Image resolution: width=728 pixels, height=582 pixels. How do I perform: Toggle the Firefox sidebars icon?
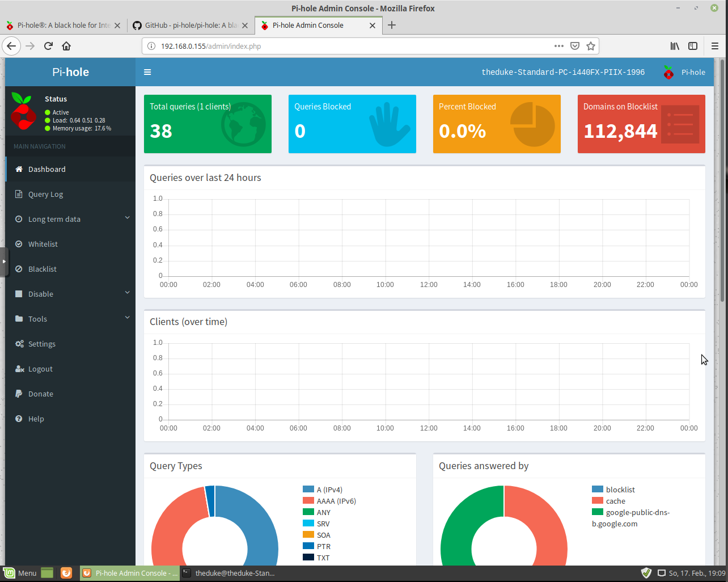pos(693,46)
